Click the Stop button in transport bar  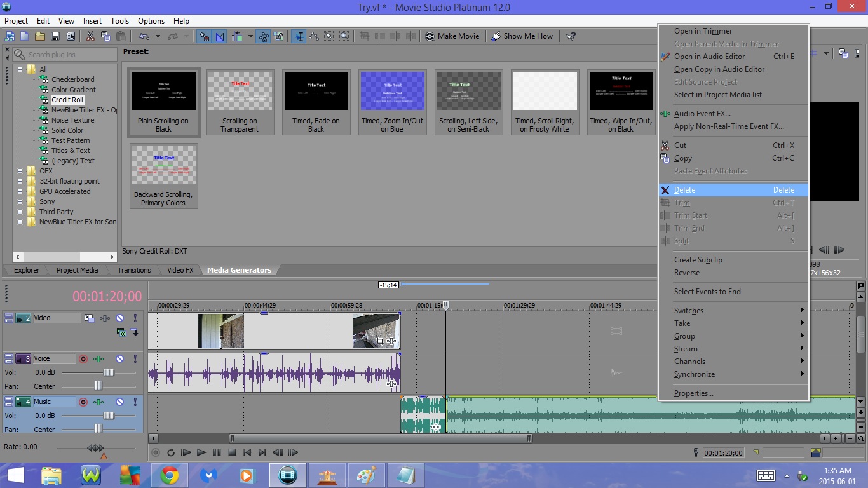pos(232,452)
